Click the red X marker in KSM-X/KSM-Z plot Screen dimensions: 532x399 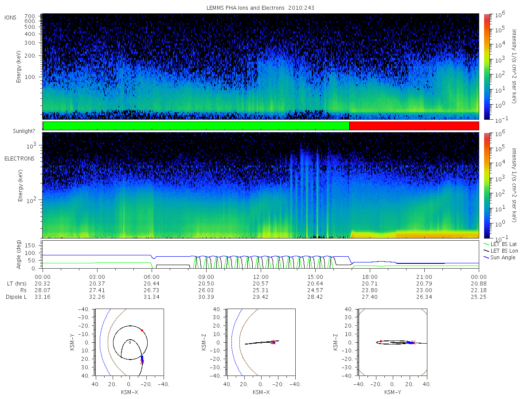click(x=274, y=342)
